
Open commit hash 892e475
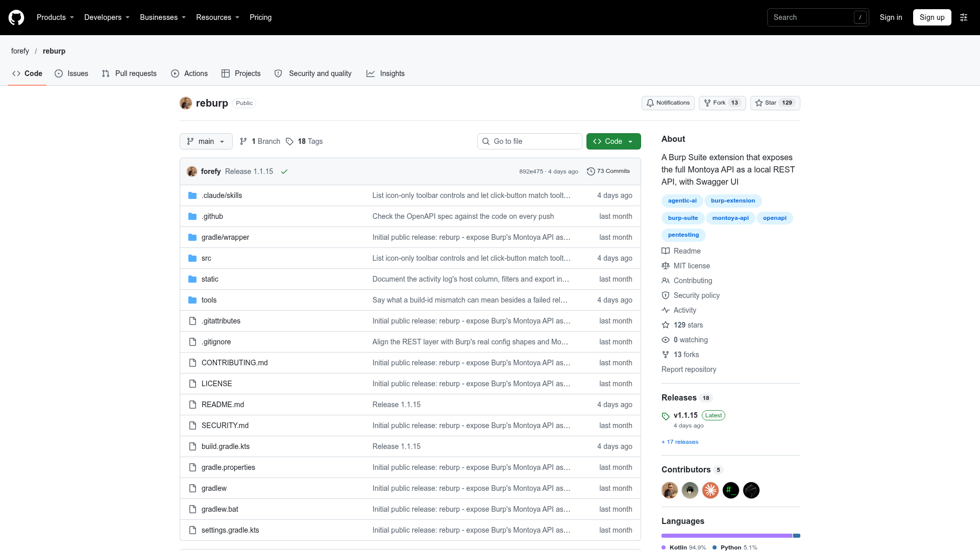point(531,171)
